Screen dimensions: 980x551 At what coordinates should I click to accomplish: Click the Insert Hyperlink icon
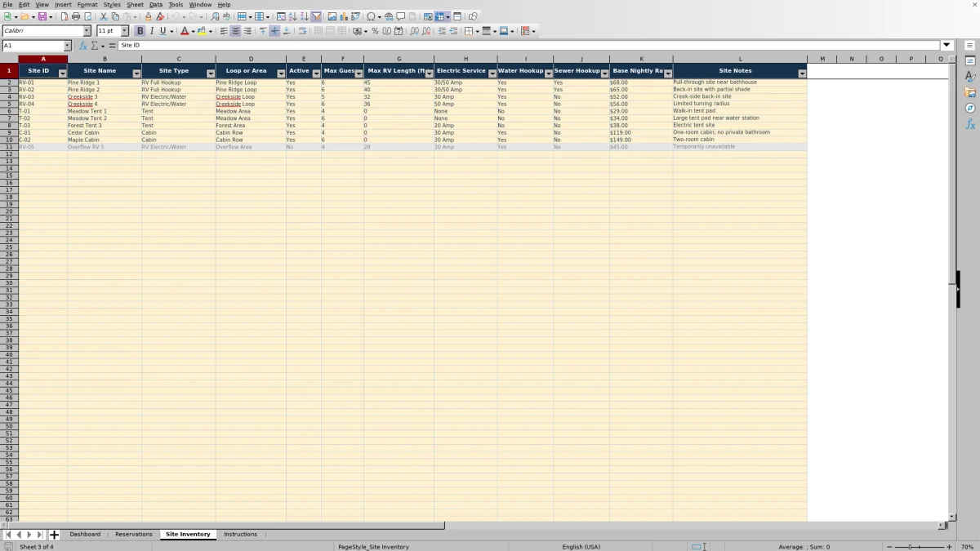[x=389, y=16]
